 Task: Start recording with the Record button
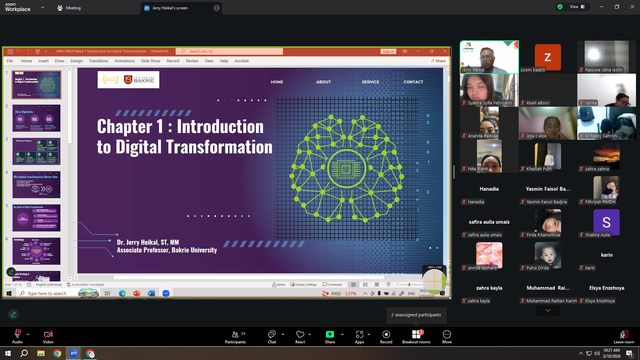[x=386, y=336]
